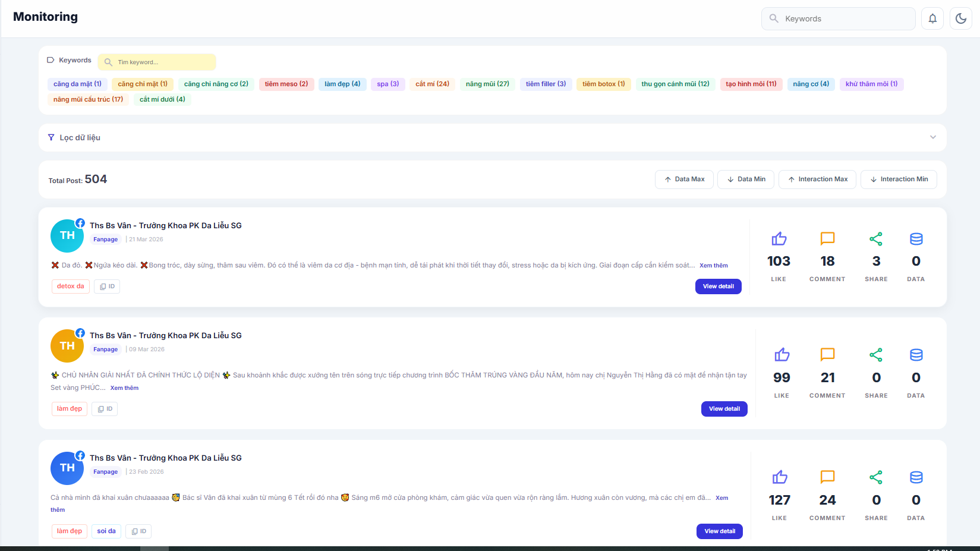
Task: Toggle dark mode with the moon icon
Action: click(x=961, y=18)
